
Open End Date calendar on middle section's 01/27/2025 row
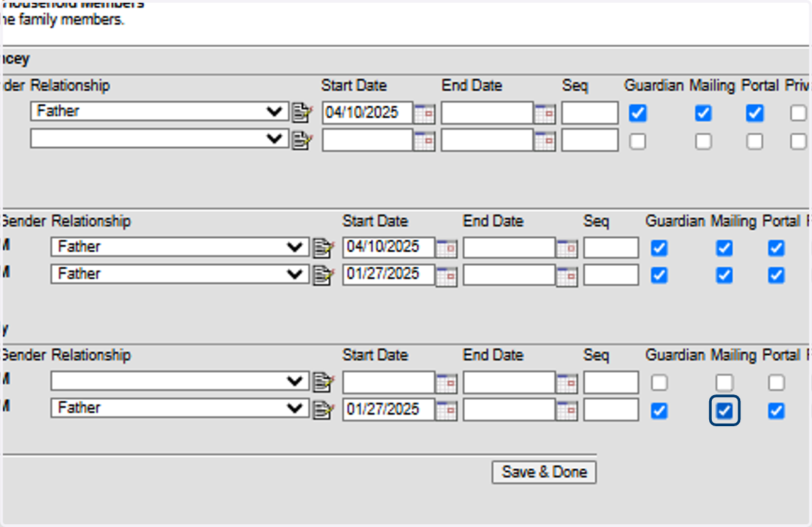567,275
